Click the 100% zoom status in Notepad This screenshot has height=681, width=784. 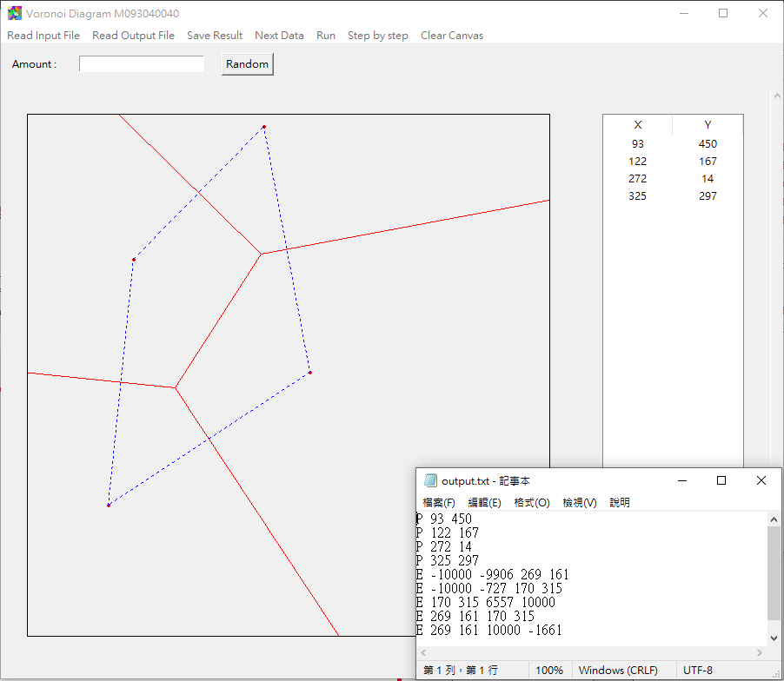[x=549, y=671]
